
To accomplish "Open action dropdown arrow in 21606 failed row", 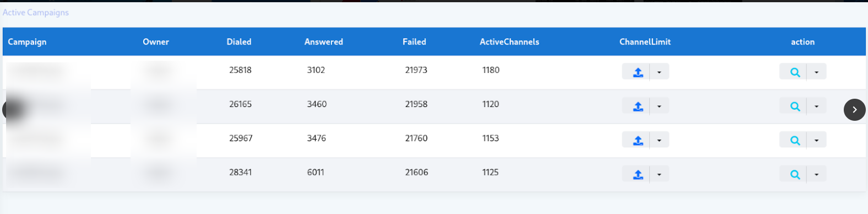I will (817, 174).
